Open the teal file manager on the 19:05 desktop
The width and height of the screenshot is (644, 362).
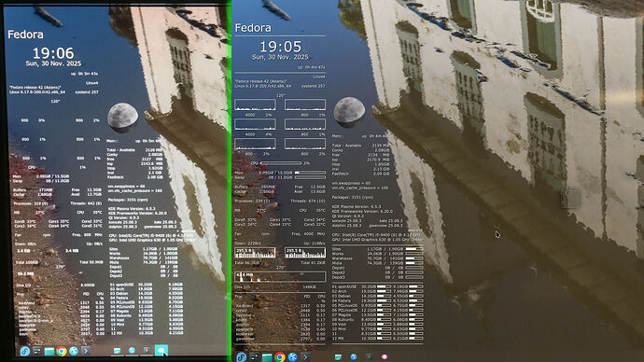click(x=267, y=356)
